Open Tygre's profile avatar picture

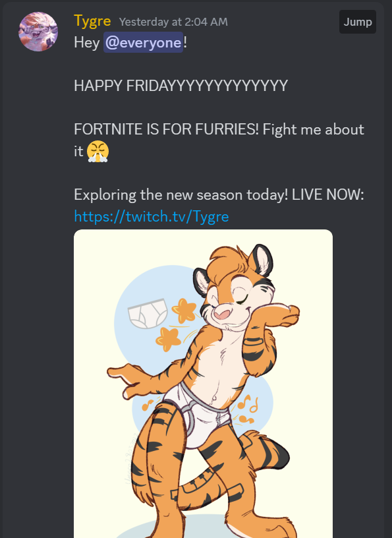click(38, 32)
